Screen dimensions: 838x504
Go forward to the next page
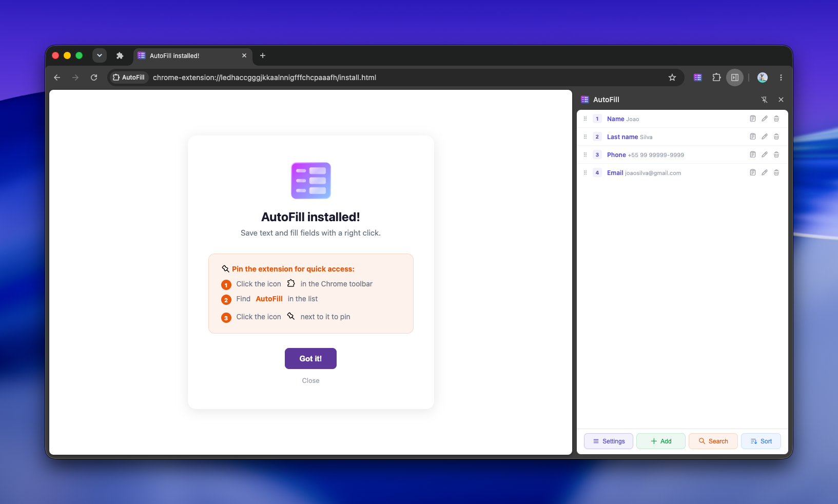pos(75,77)
